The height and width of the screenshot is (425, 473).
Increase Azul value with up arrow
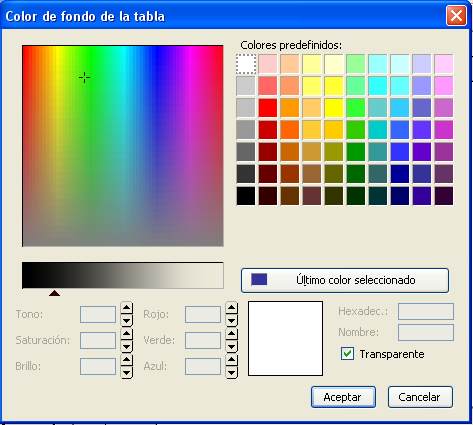point(232,360)
